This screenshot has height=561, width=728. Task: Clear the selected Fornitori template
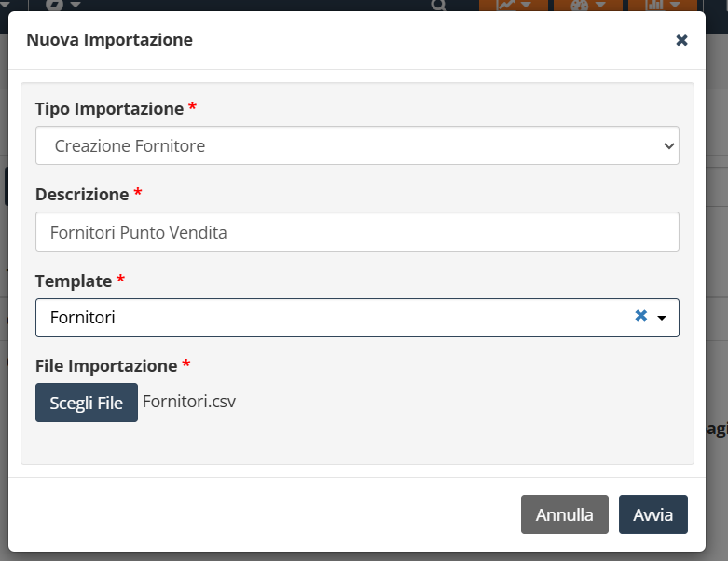pyautogui.click(x=640, y=316)
